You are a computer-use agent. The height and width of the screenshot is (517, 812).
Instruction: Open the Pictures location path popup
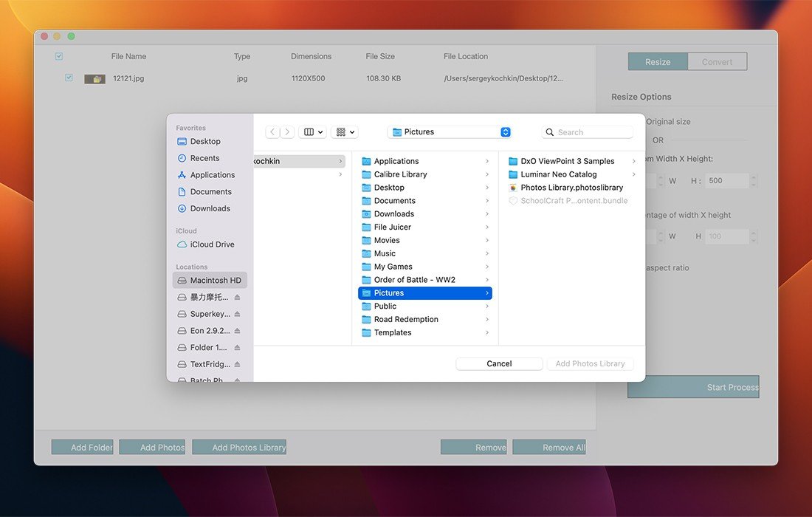point(451,132)
